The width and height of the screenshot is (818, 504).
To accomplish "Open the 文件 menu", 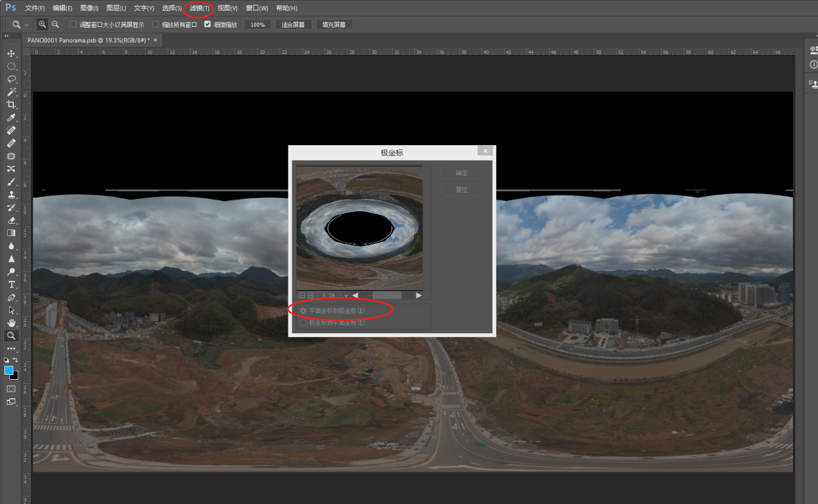I will pyautogui.click(x=34, y=8).
